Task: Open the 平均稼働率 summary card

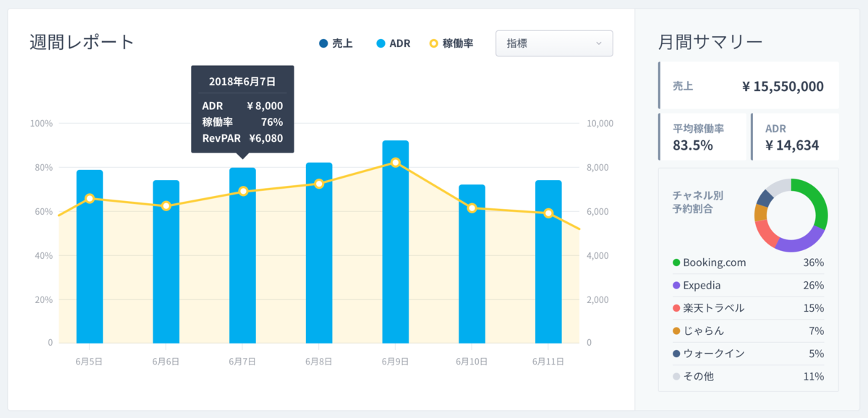Action: pyautogui.click(x=702, y=137)
